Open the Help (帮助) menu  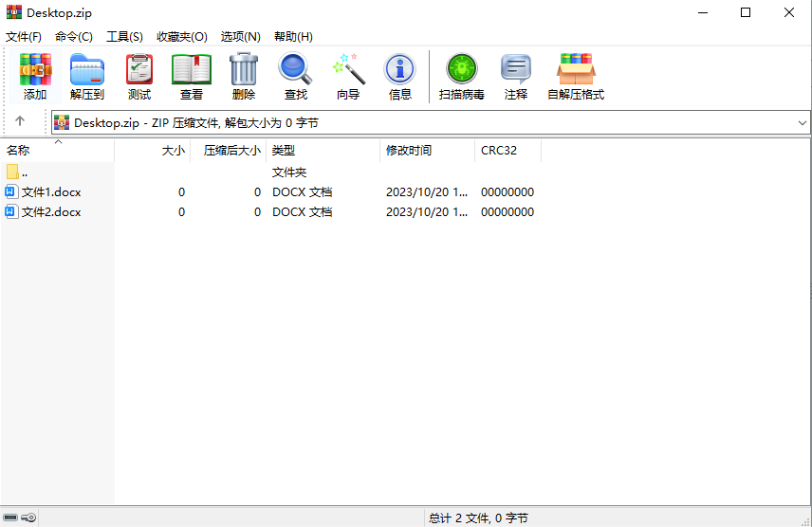coord(293,37)
